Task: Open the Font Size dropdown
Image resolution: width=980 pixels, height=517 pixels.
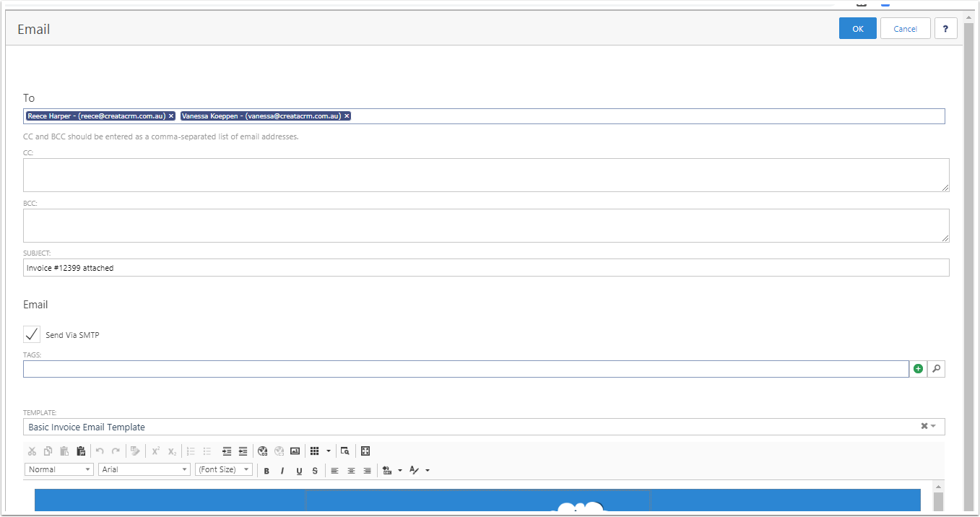Action: point(224,469)
